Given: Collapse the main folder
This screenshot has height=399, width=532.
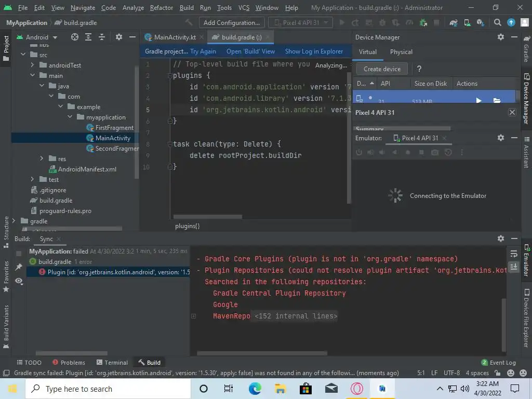Looking at the screenshot, I should point(32,75).
